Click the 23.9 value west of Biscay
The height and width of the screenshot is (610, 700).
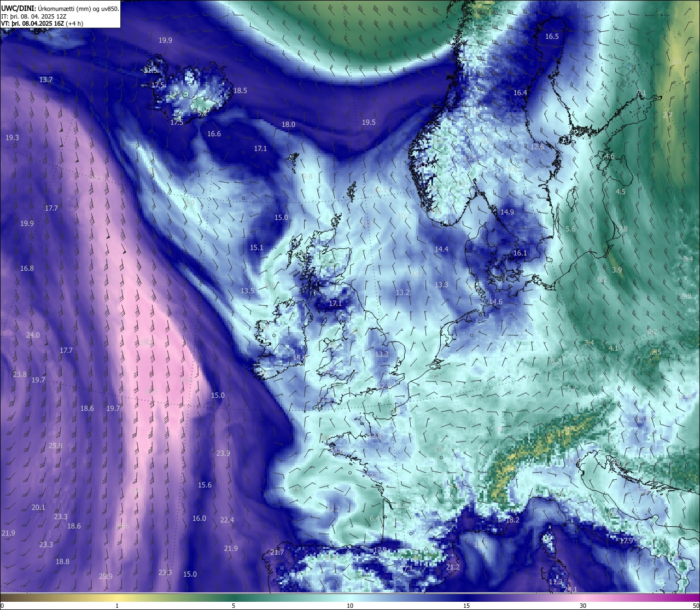pyautogui.click(x=223, y=453)
